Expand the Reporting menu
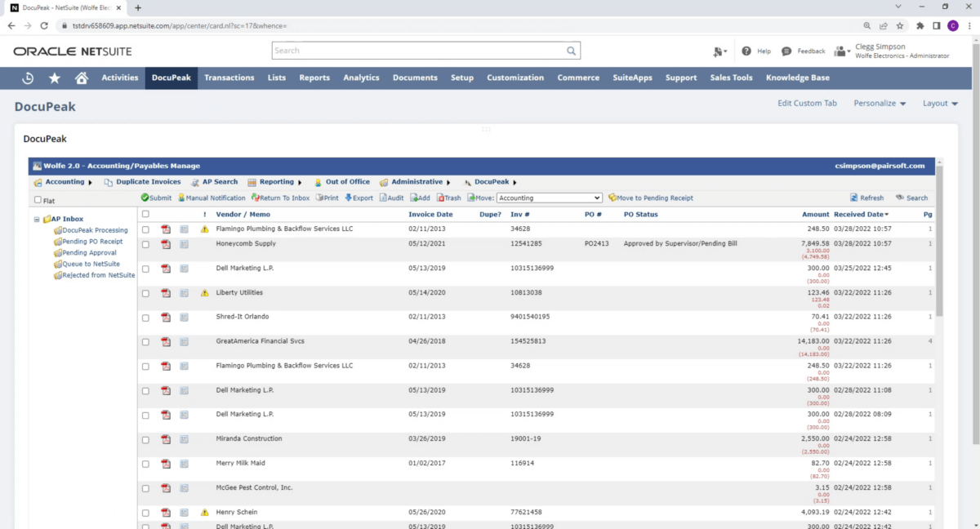 274,182
